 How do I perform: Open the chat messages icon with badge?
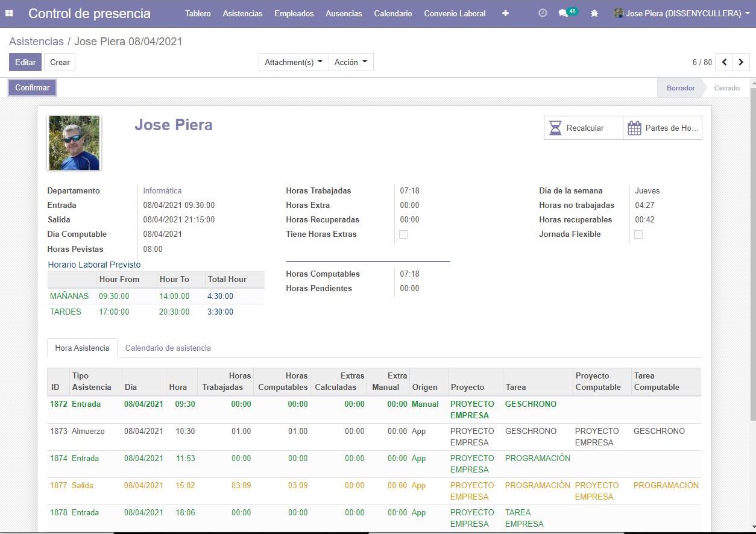click(x=565, y=13)
